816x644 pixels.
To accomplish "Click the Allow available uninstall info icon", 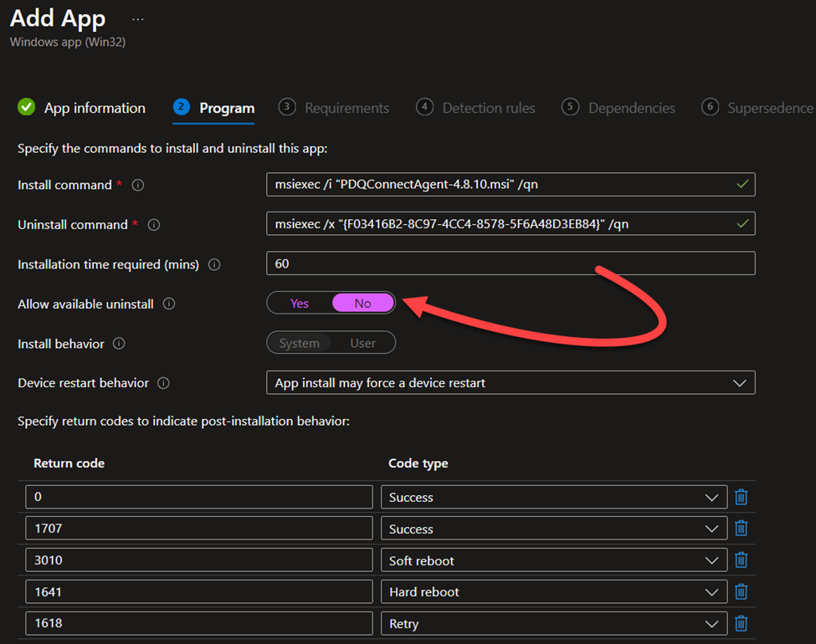I will 169,304.
